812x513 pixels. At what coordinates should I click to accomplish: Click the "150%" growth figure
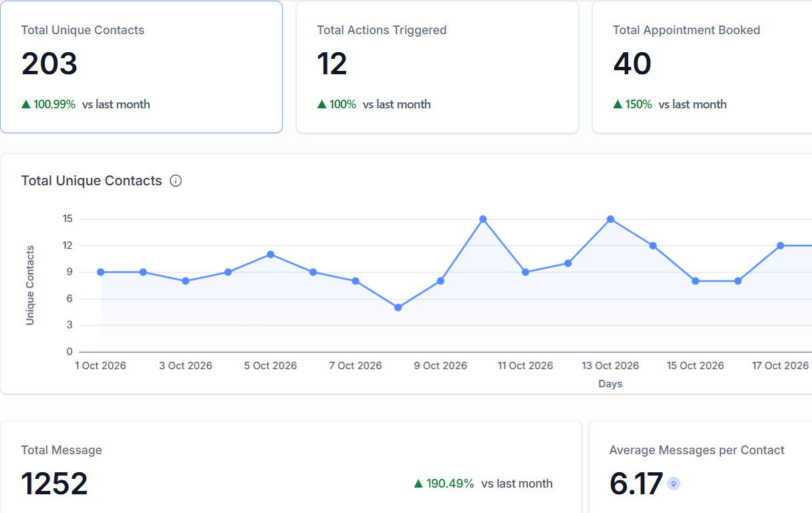(x=638, y=104)
